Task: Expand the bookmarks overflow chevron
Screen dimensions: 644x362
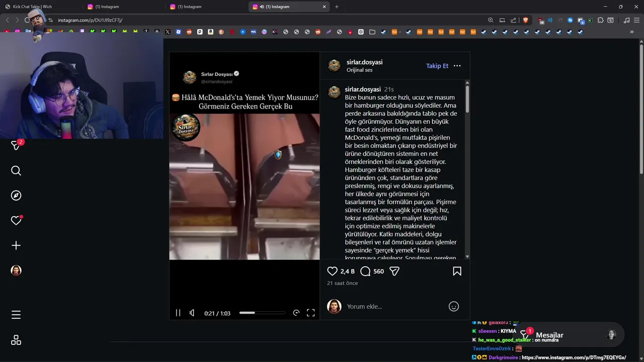Action: pos(632,32)
